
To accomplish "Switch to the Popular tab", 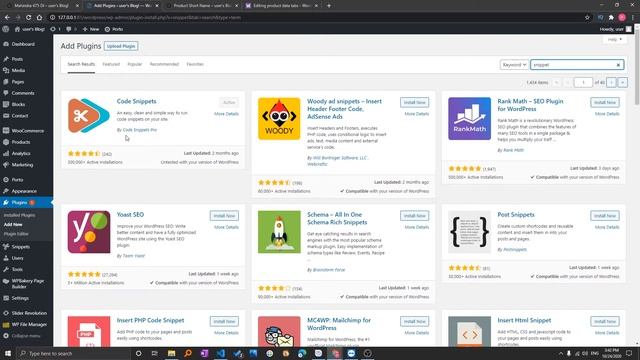I will 135,64.
